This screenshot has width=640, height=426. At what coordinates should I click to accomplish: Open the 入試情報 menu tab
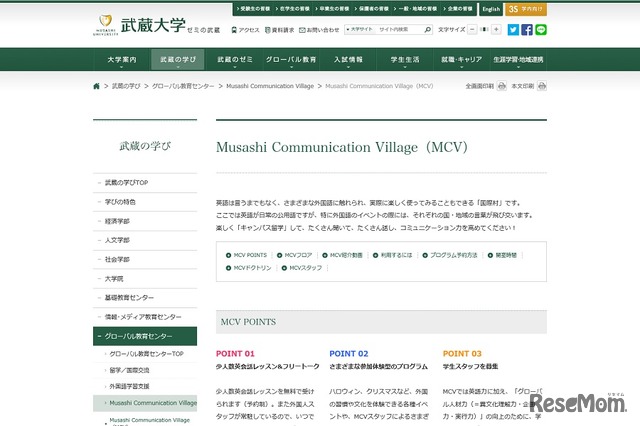pyautogui.click(x=347, y=60)
